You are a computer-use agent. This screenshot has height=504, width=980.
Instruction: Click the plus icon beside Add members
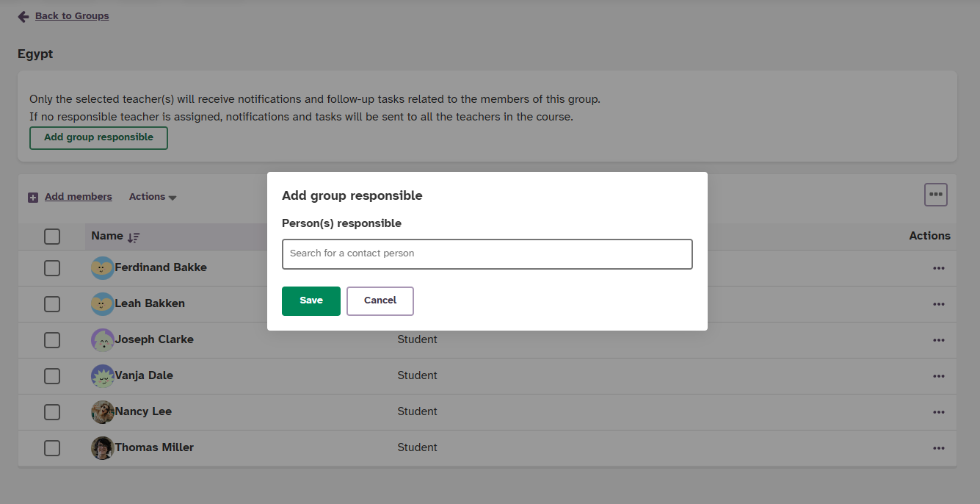click(33, 198)
